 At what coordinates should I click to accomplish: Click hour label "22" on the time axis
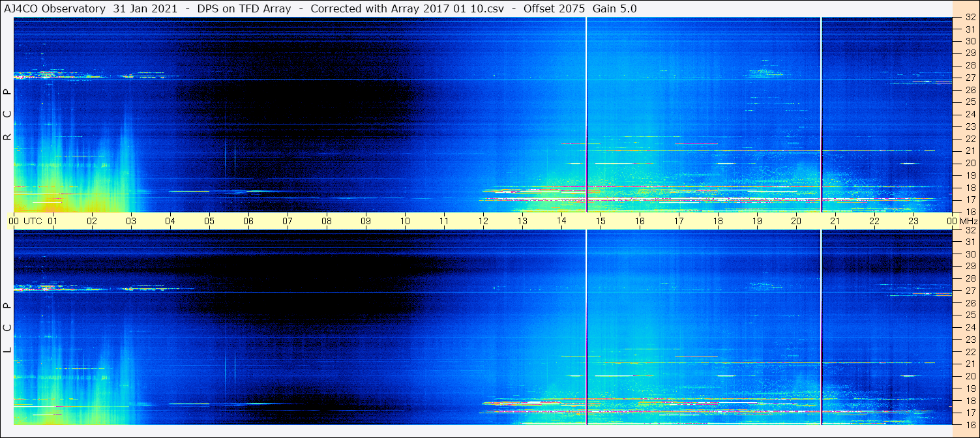[x=874, y=221]
